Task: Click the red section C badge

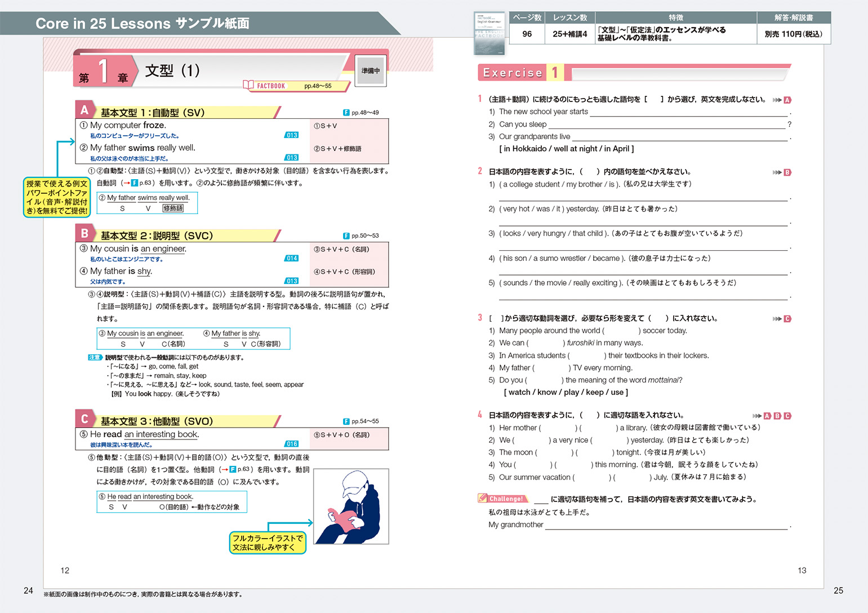Action: 84,419
